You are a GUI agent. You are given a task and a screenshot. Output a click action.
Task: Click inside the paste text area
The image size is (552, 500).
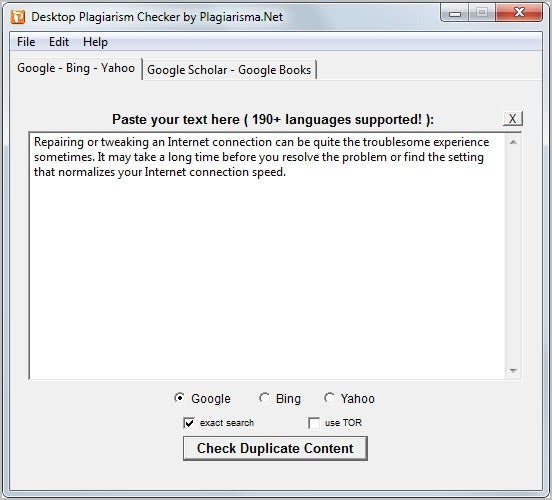267,256
